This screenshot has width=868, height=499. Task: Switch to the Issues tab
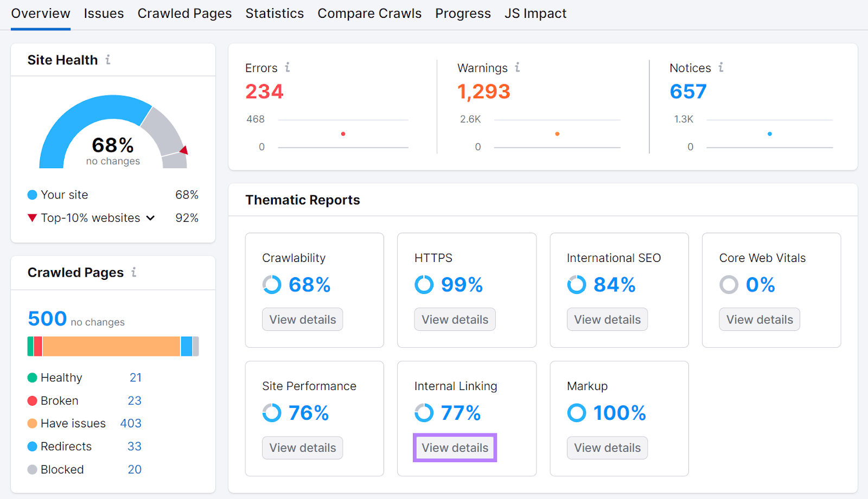(x=104, y=13)
